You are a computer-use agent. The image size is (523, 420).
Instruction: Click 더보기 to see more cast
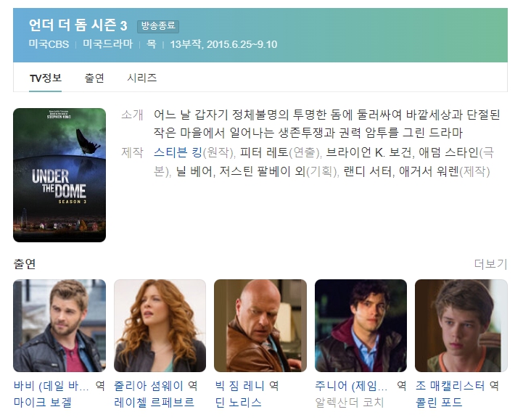(490, 264)
